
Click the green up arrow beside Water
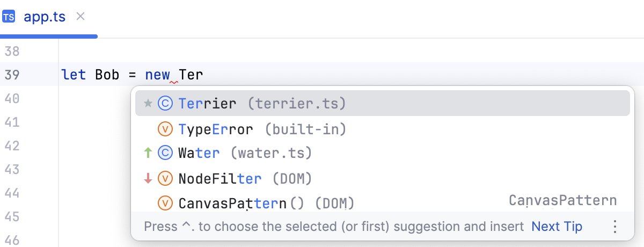149,154
